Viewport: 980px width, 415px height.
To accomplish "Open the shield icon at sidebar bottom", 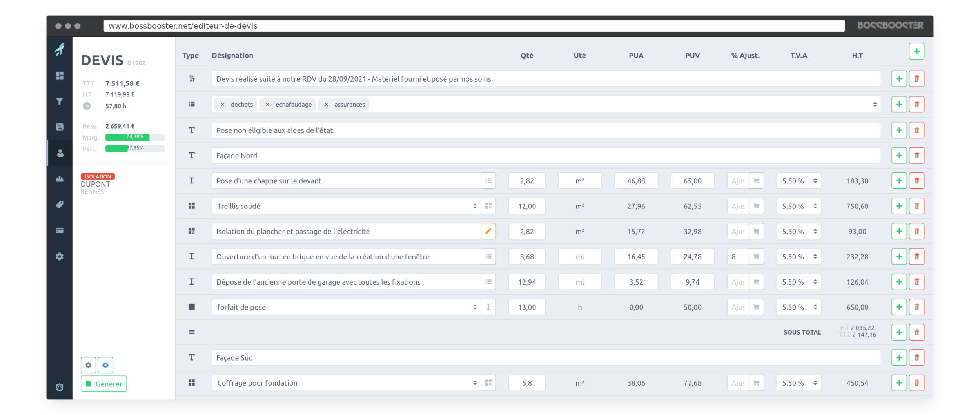I will coord(60,387).
